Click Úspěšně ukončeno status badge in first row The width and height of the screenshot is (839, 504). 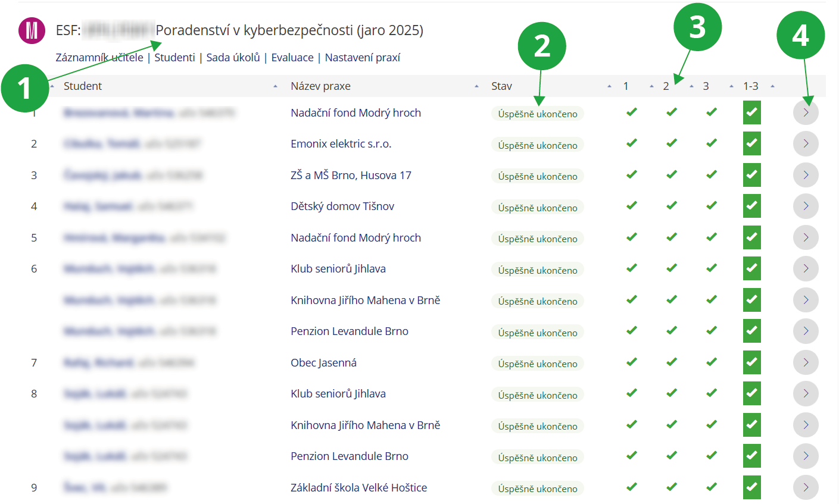click(x=537, y=114)
